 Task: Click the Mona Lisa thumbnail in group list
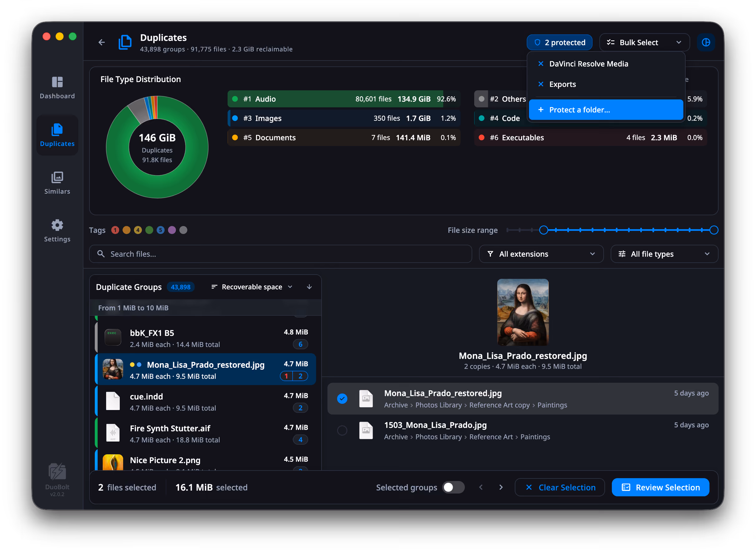113,369
